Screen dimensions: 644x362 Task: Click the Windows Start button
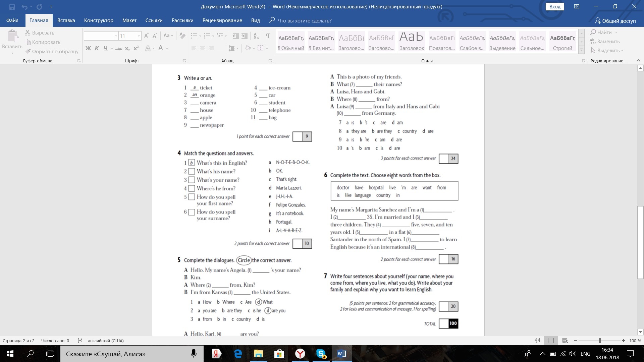pos(10,354)
